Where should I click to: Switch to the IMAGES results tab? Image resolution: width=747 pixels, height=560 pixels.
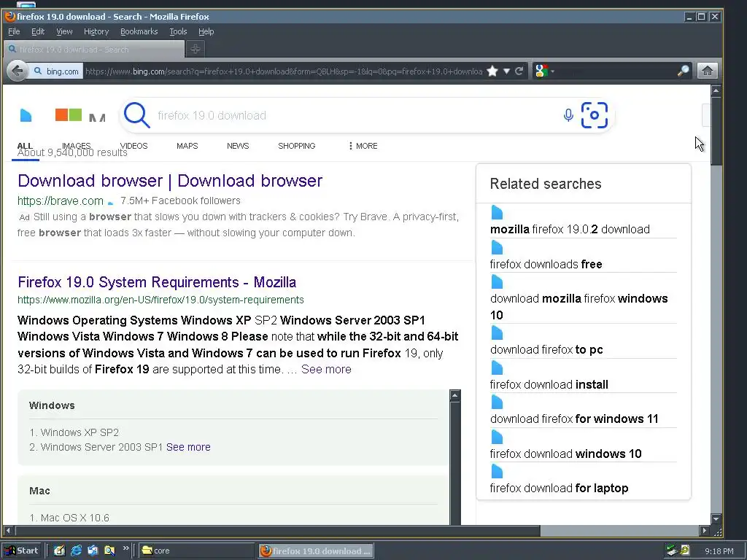point(76,146)
